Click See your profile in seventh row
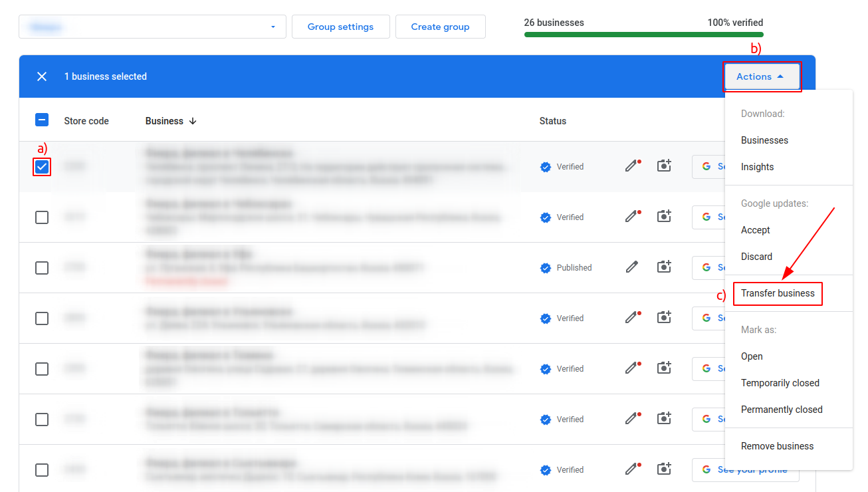 [x=745, y=469]
